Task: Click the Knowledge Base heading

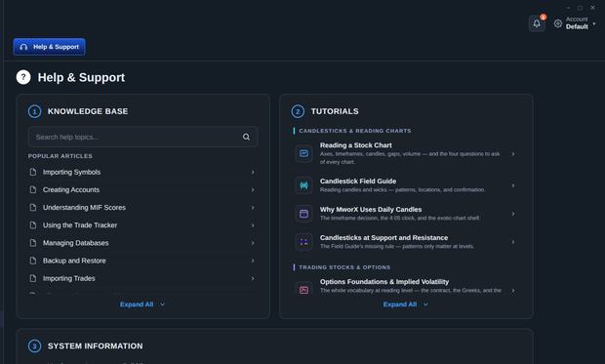Action: 88,111
